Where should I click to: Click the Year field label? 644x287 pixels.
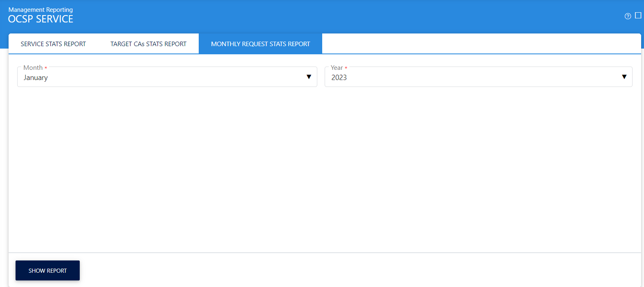click(337, 68)
